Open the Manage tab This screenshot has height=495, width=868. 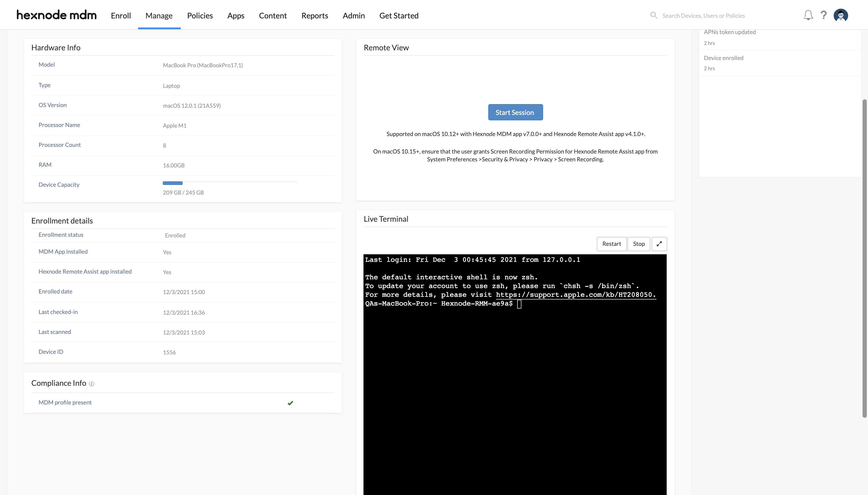(x=159, y=15)
